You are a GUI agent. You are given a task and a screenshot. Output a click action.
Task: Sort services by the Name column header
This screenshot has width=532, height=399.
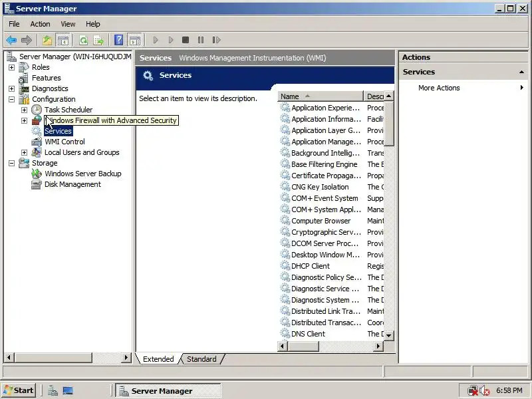coord(321,96)
